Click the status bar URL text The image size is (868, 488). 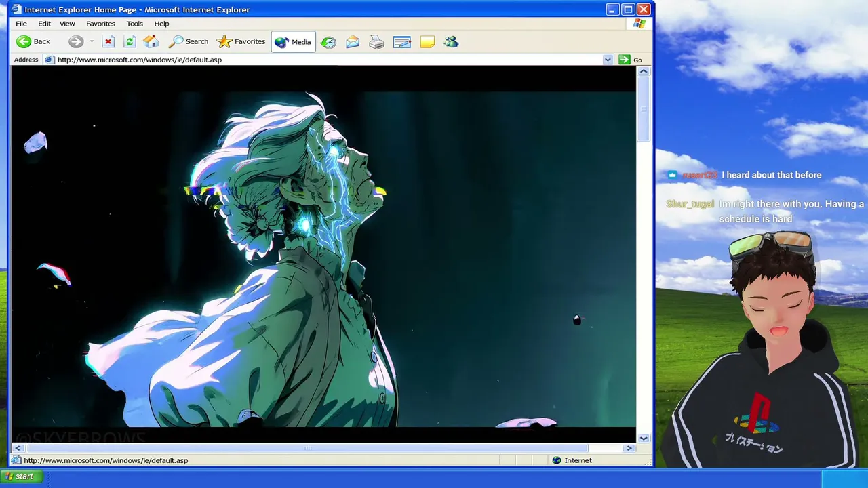pos(106,460)
